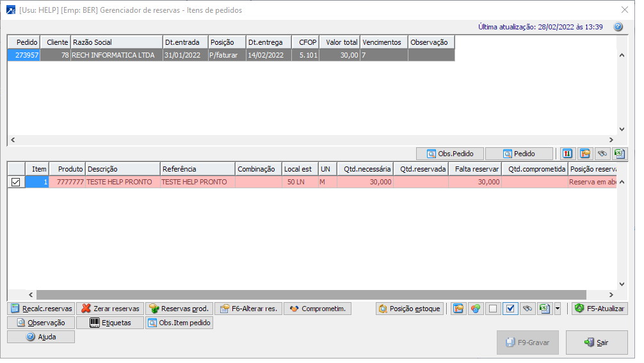
Task: Click the Qtd.comprometida column header
Action: point(535,169)
